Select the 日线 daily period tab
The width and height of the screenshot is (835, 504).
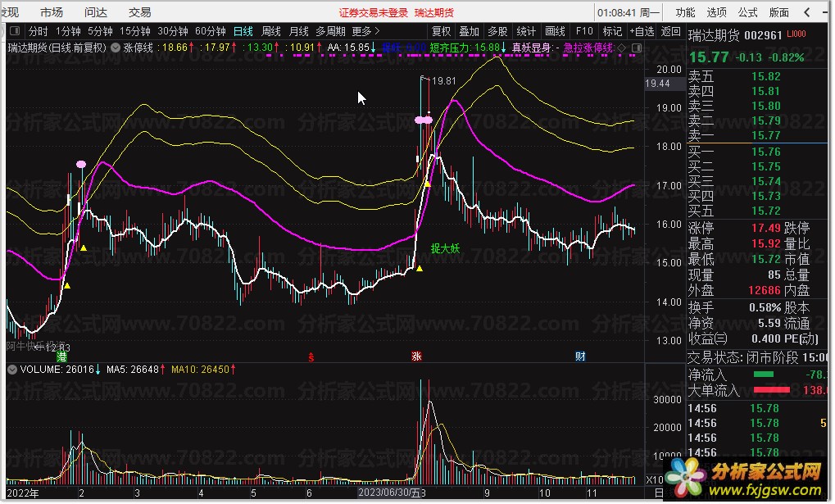point(243,31)
